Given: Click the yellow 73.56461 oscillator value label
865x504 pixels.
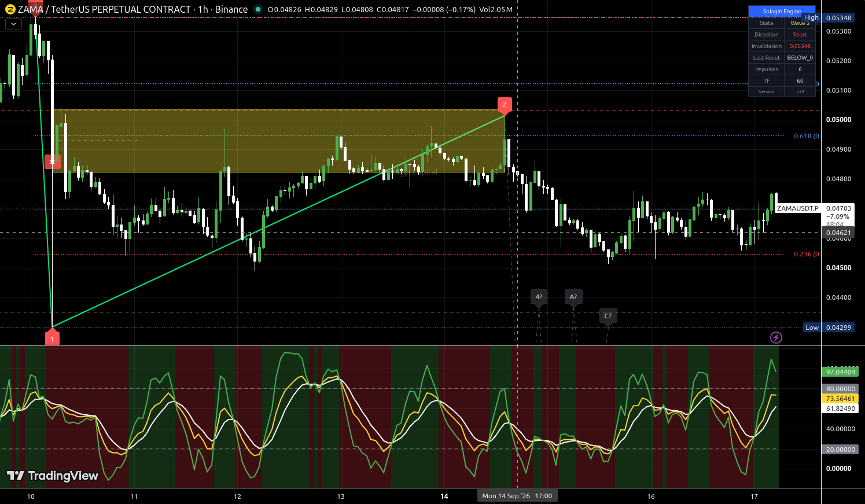Looking at the screenshot, I should click(x=840, y=399).
